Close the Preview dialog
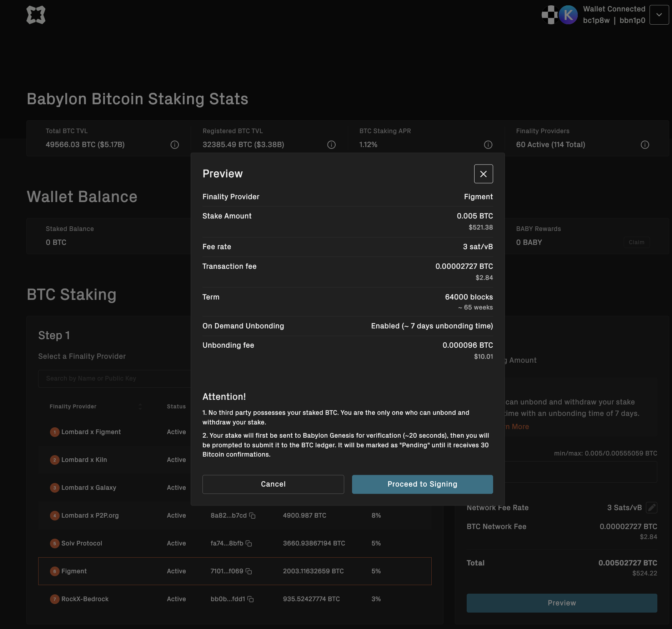This screenshot has width=672, height=629. (x=483, y=174)
